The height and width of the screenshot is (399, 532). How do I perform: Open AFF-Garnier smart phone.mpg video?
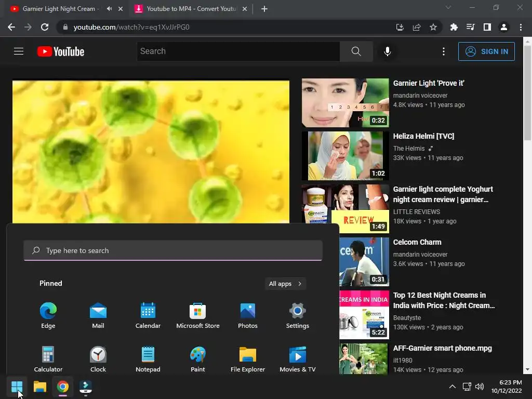click(442, 348)
